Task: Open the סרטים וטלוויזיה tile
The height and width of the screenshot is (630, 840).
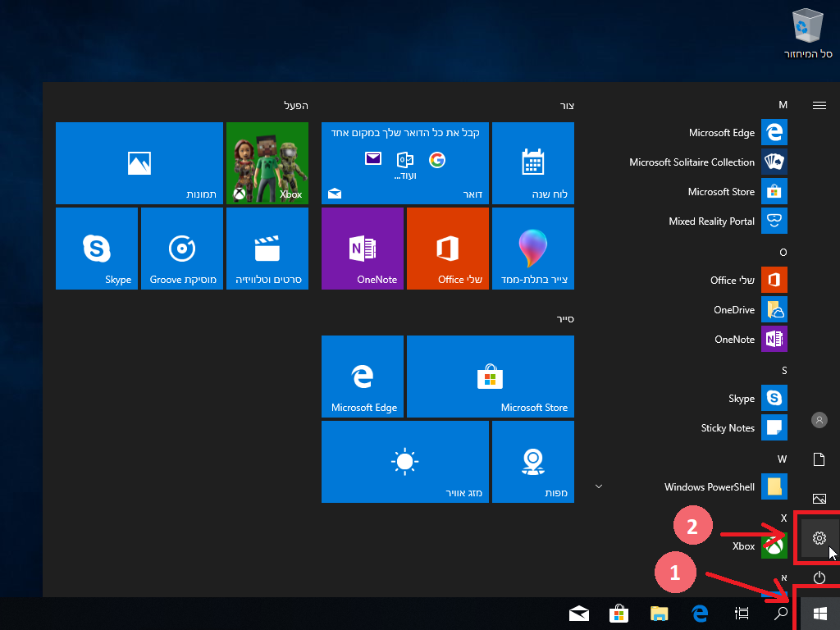Action: (x=267, y=249)
